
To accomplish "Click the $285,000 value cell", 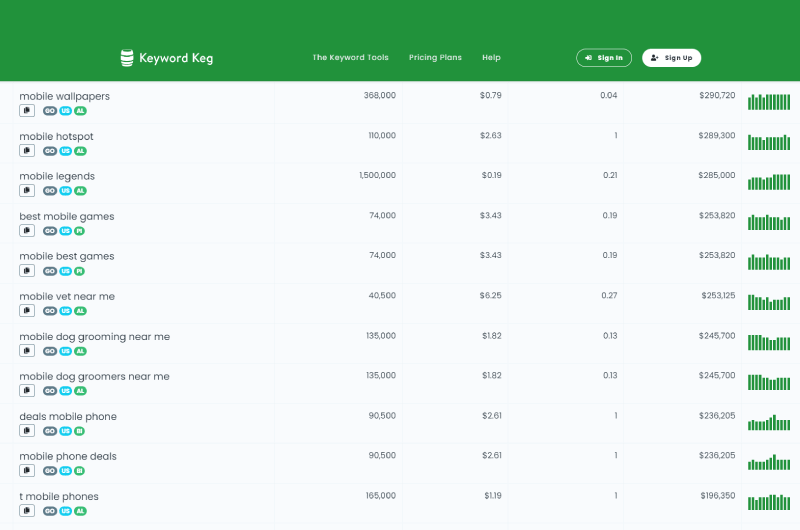I will [717, 175].
